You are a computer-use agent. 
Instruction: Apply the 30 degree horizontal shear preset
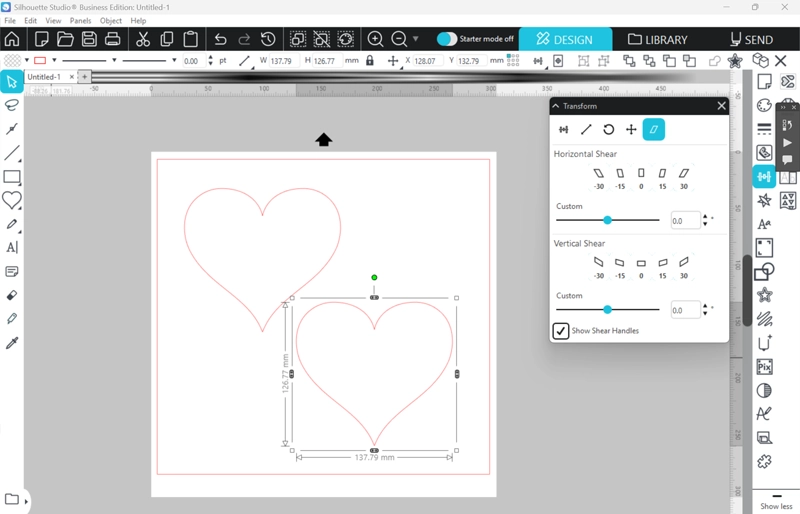click(684, 173)
